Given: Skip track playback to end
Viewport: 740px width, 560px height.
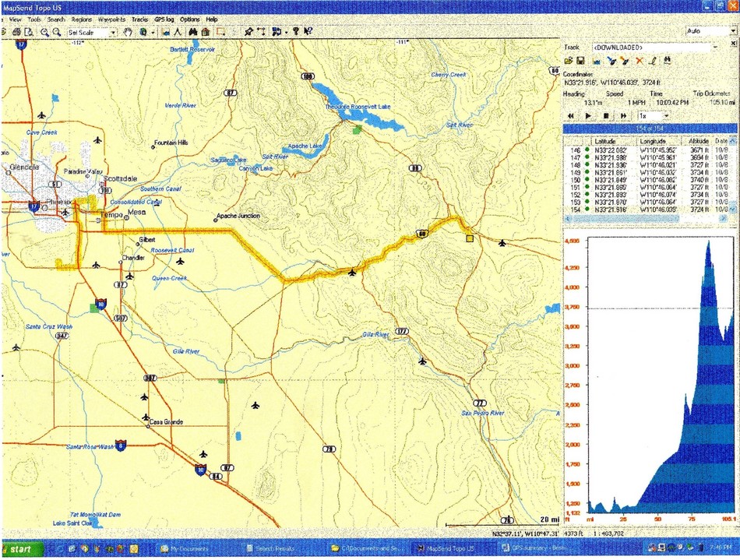Looking at the screenshot, I should 623,115.
